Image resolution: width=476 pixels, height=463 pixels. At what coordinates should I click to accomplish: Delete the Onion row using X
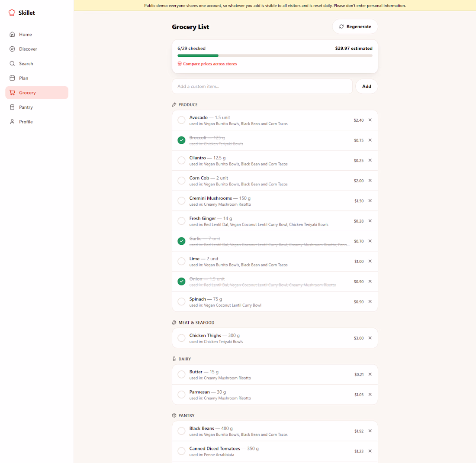coord(370,282)
